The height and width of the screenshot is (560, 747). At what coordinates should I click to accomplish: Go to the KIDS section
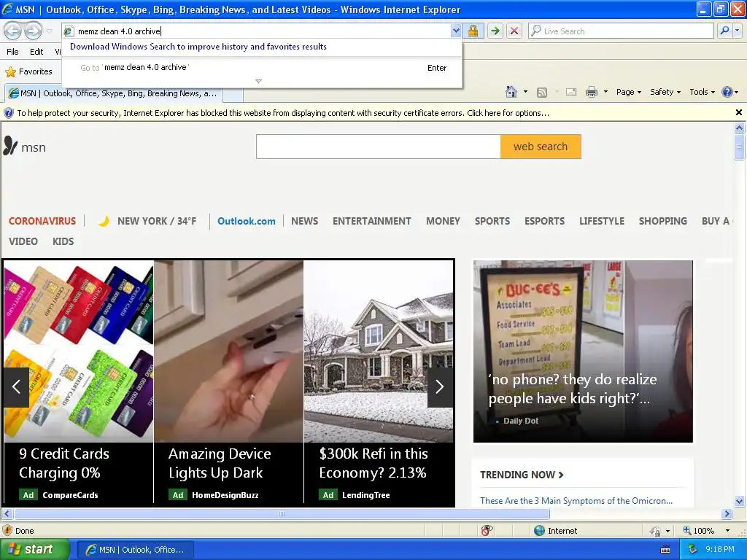pos(63,241)
